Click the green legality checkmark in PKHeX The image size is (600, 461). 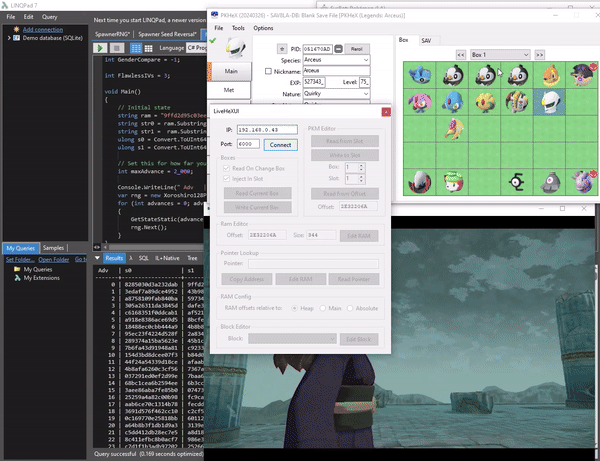pos(213,41)
